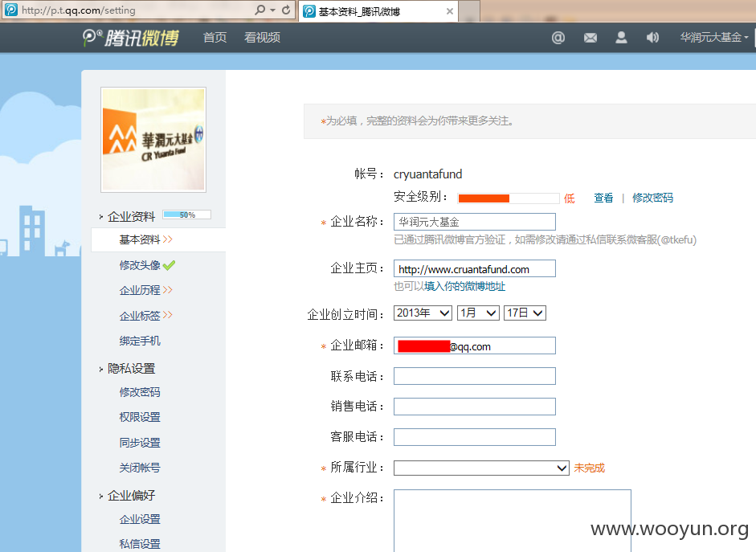Screen dimensions: 756x552
Task: Click account name cryuantafund text
Action: (427, 174)
